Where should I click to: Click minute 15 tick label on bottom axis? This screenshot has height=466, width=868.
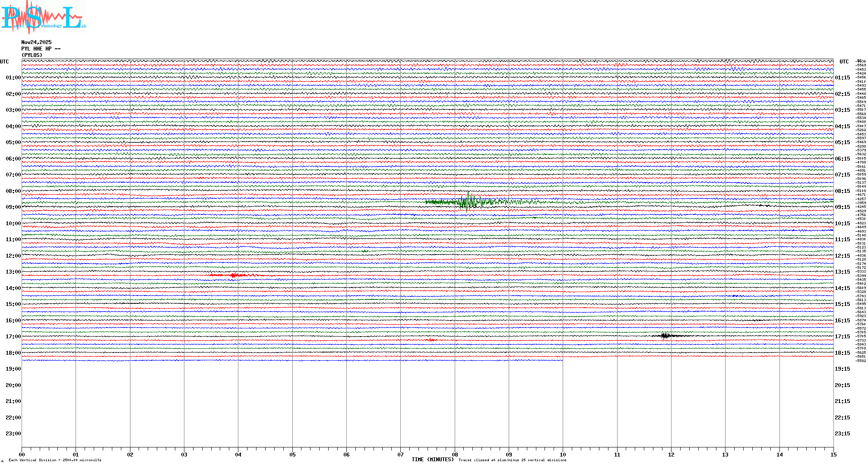(833, 454)
